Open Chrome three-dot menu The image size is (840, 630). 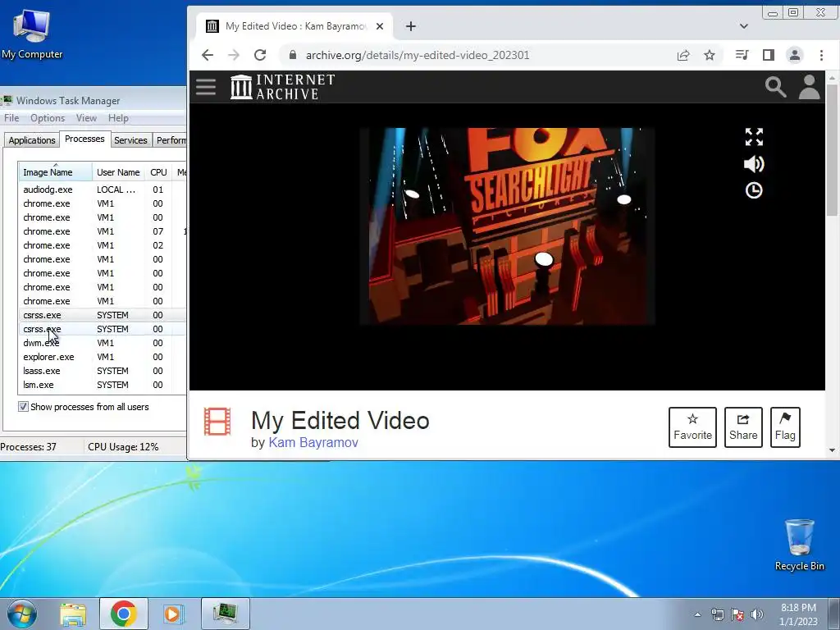(x=821, y=55)
